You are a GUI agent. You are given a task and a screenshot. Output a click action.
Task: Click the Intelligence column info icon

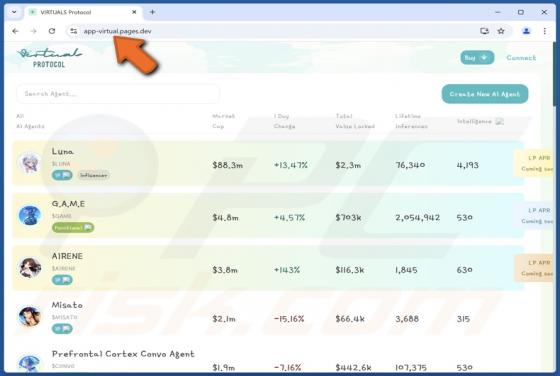[x=500, y=121]
